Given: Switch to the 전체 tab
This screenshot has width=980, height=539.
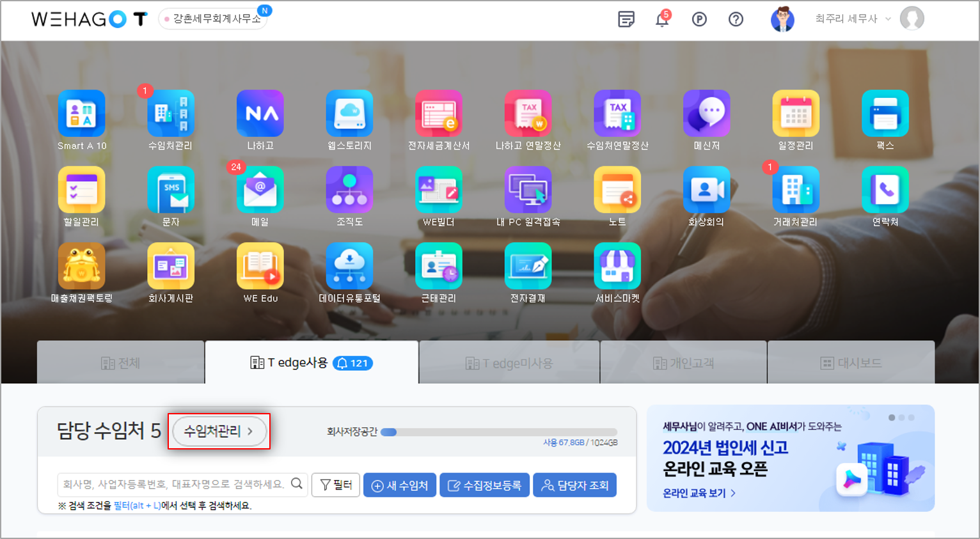Looking at the screenshot, I should click(120, 361).
